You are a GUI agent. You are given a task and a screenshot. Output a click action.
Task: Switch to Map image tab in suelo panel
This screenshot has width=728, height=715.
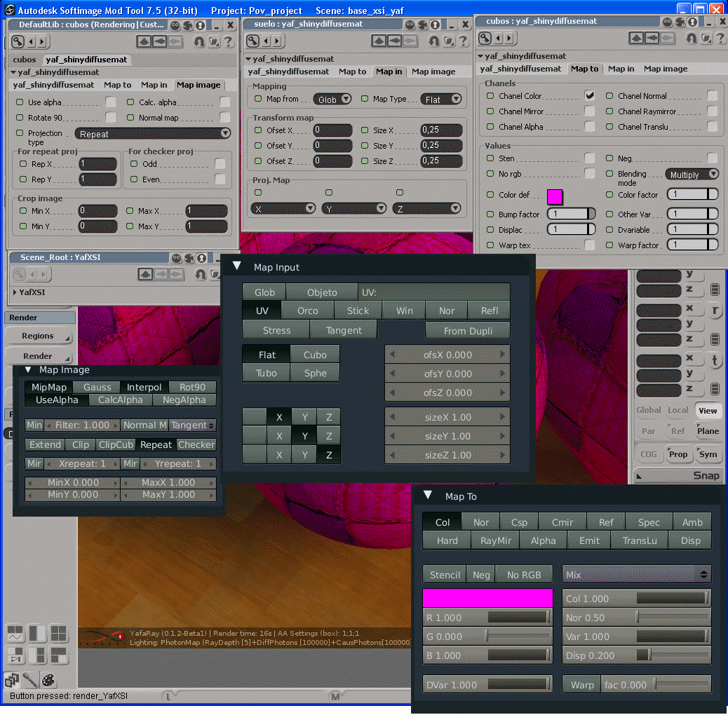pos(433,71)
